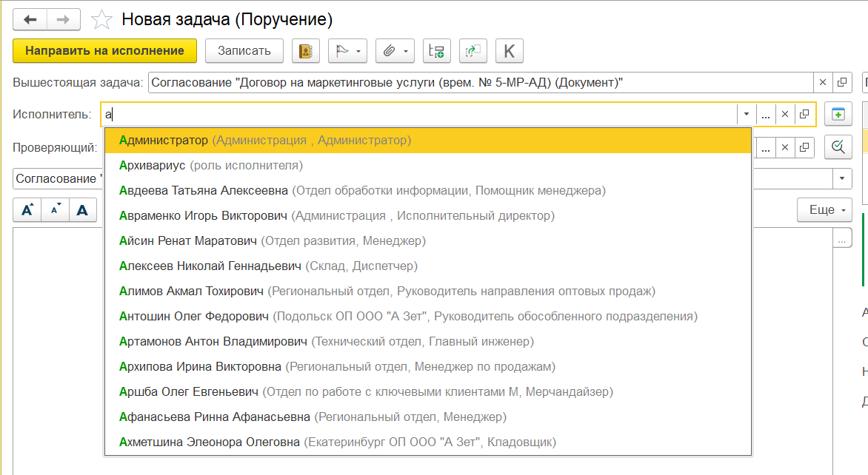The width and height of the screenshot is (868, 475).
Task: Click into the Исполнитель input field
Action: coord(415,115)
